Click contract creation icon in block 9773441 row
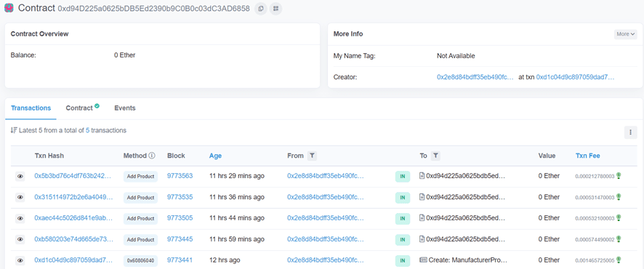This screenshot has width=644, height=269. (x=423, y=260)
